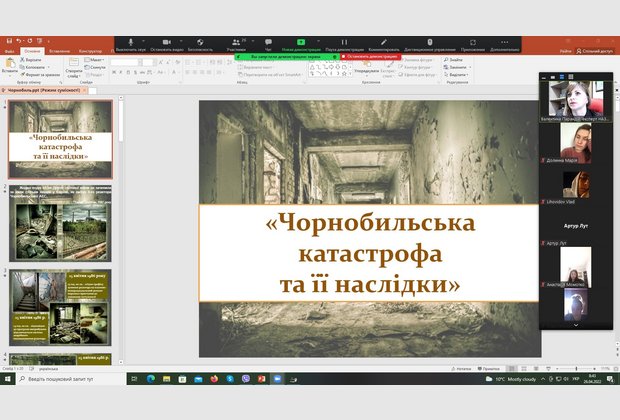Expand participants options arrow in Zoom
This screenshot has height=420, width=620.
point(253,41)
